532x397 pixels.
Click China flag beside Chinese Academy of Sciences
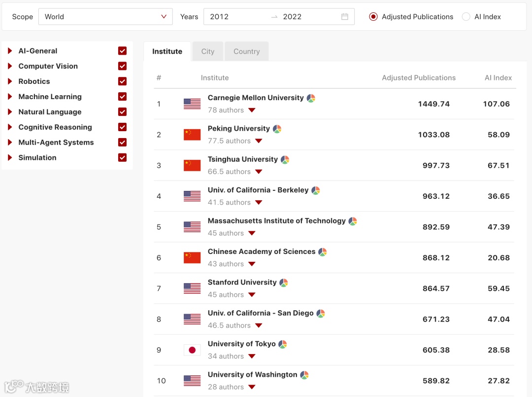click(192, 257)
